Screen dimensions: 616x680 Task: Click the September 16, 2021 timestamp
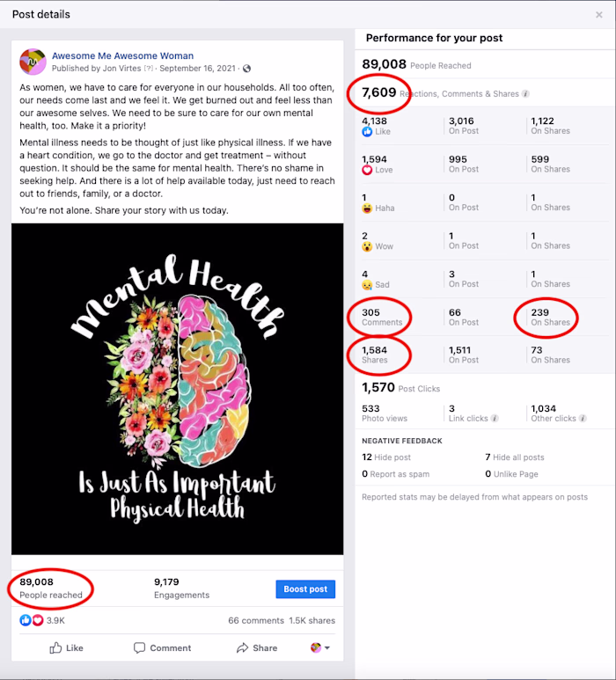[197, 69]
